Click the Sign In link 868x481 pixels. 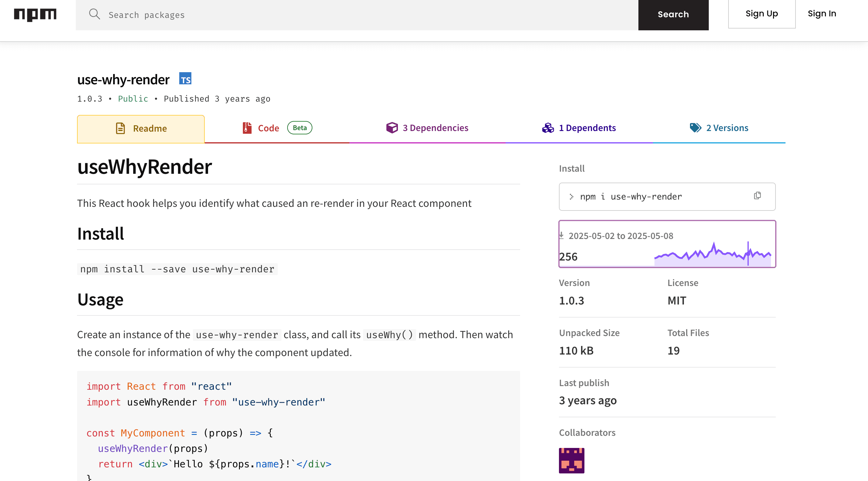click(x=822, y=14)
